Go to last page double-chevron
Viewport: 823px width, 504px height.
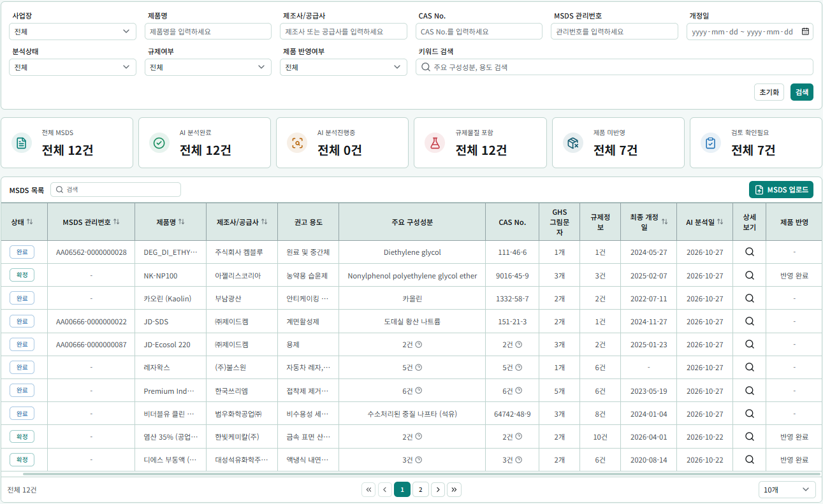(x=454, y=489)
